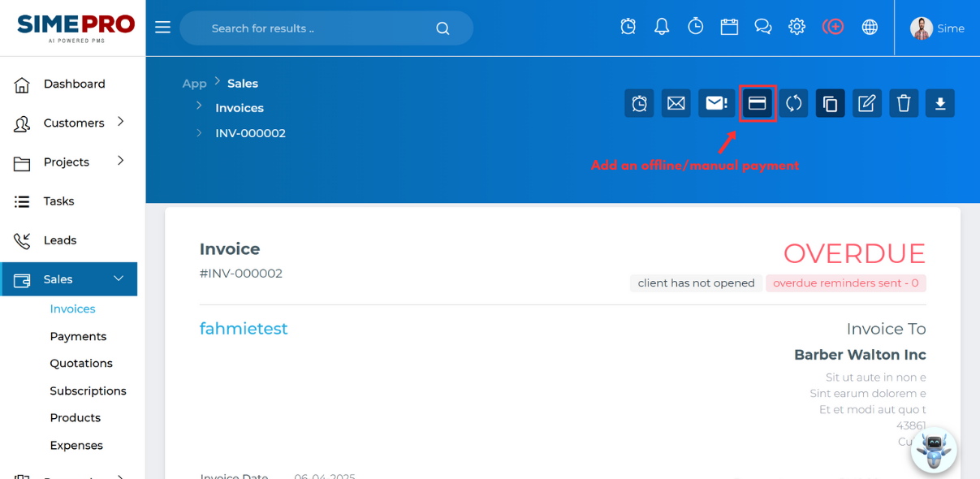Click the user avatar picture
The image size is (980, 479).
[x=922, y=28]
